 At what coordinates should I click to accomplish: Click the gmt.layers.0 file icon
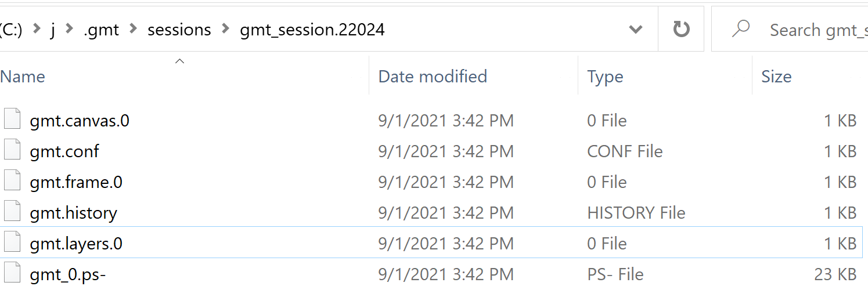(12, 244)
